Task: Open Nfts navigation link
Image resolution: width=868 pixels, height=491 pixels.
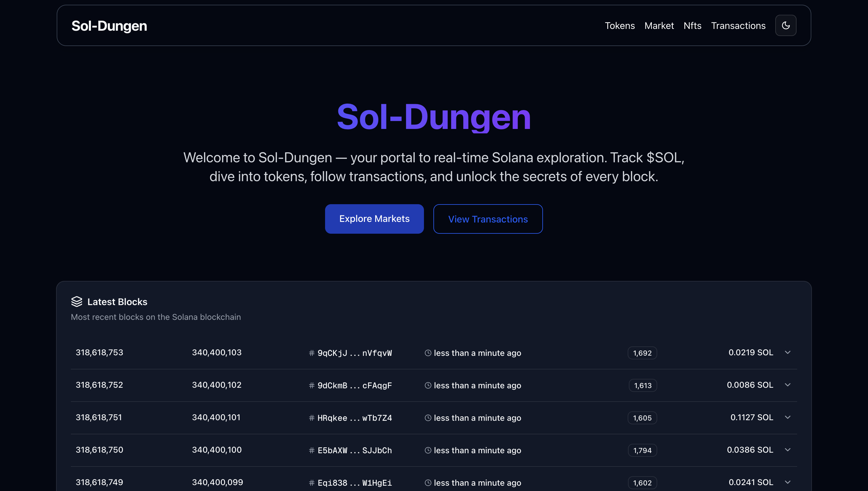Action: point(692,26)
